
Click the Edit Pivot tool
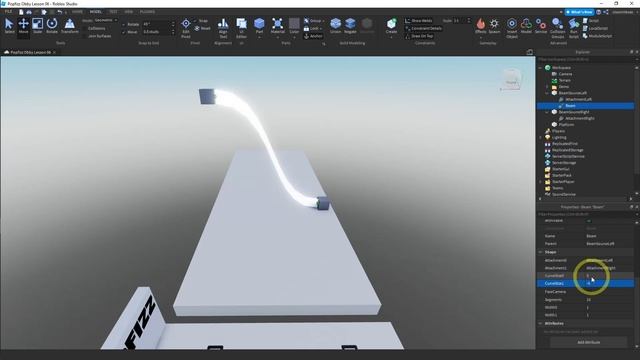point(186,28)
